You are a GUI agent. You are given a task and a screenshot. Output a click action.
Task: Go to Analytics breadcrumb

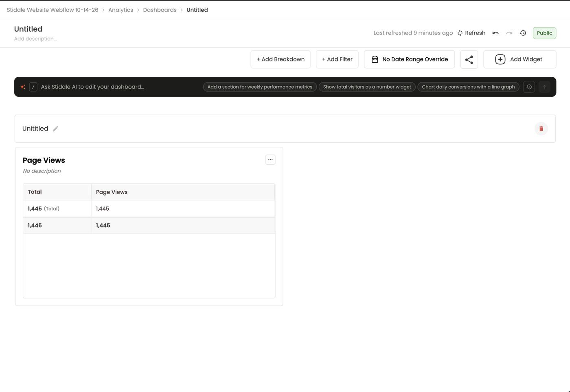click(x=121, y=10)
